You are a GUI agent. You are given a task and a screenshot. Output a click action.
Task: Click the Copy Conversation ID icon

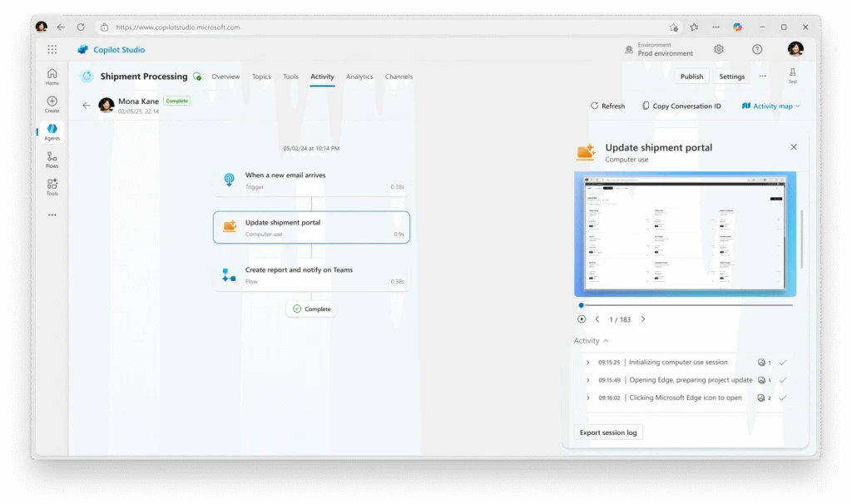645,106
